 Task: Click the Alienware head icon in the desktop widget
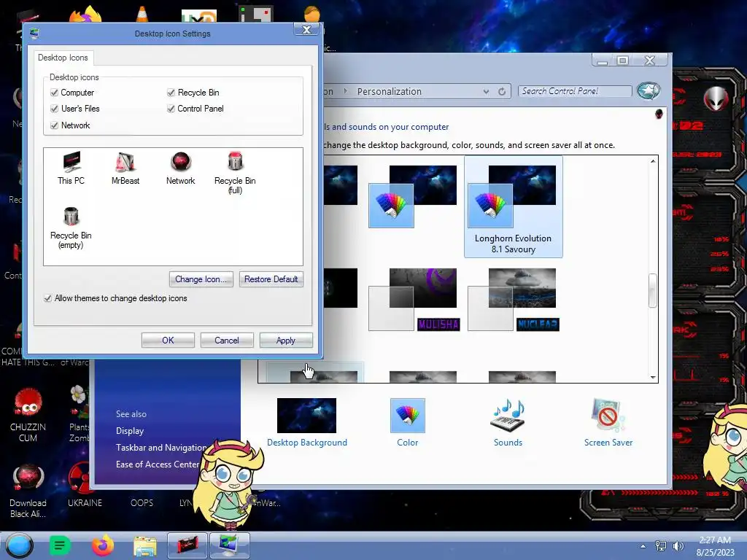coord(716,99)
